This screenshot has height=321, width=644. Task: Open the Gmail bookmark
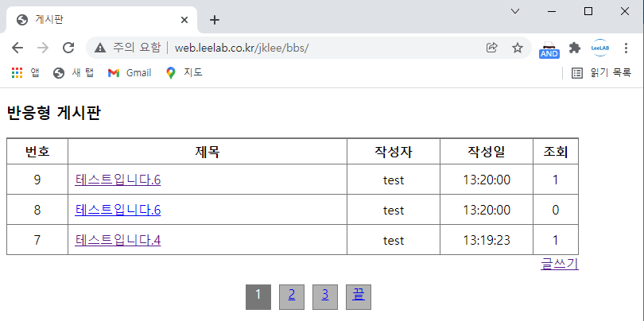click(130, 73)
